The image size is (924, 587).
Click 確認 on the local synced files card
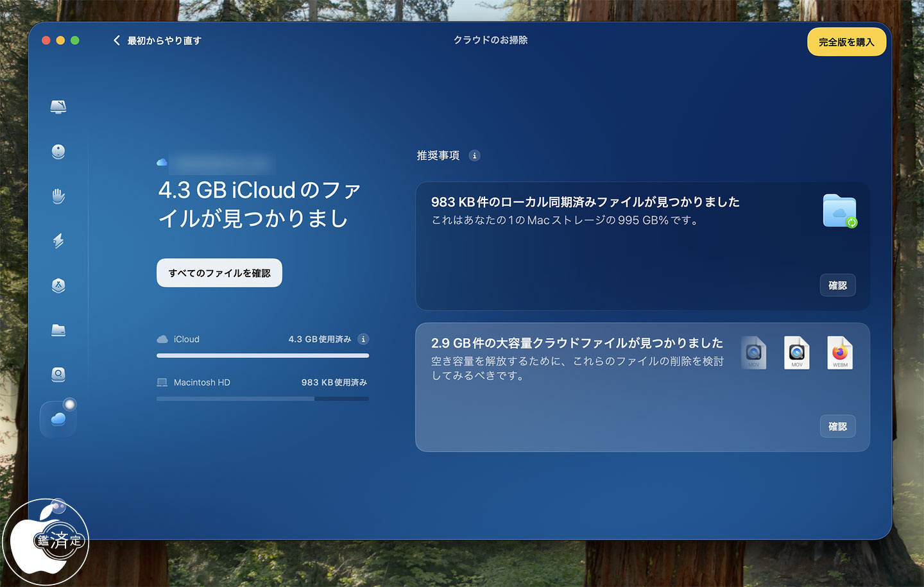tap(837, 285)
